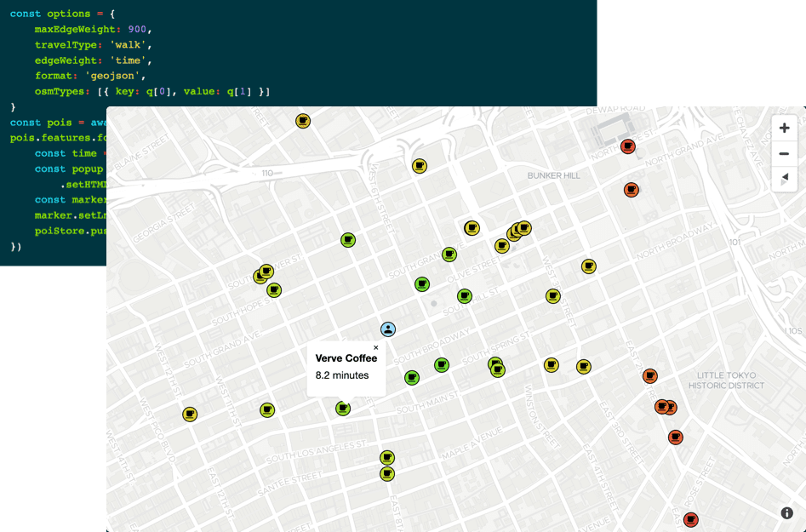
Task: Select orange coffee marker above Rose Street label
Action: (x=676, y=438)
